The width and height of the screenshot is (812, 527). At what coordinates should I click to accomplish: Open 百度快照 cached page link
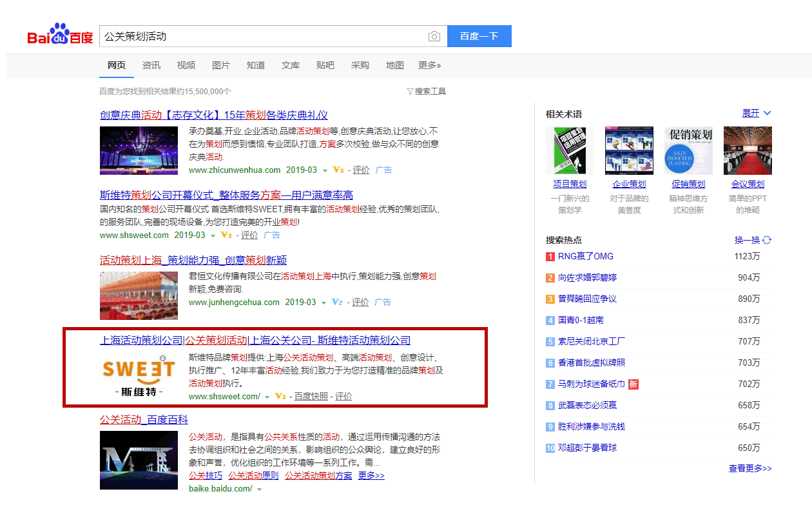click(311, 396)
